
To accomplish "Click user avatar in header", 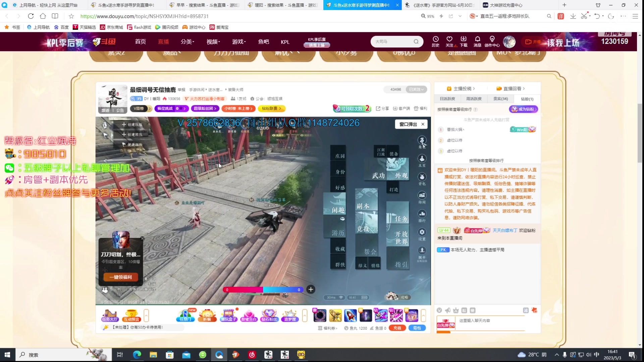I will (x=509, y=42).
